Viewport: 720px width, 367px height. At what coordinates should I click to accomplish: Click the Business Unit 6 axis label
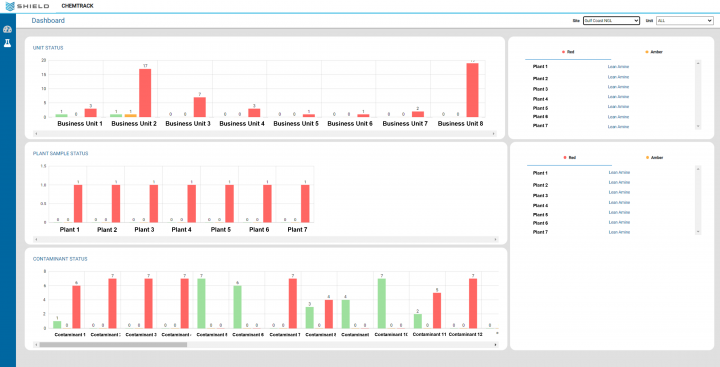[350, 124]
